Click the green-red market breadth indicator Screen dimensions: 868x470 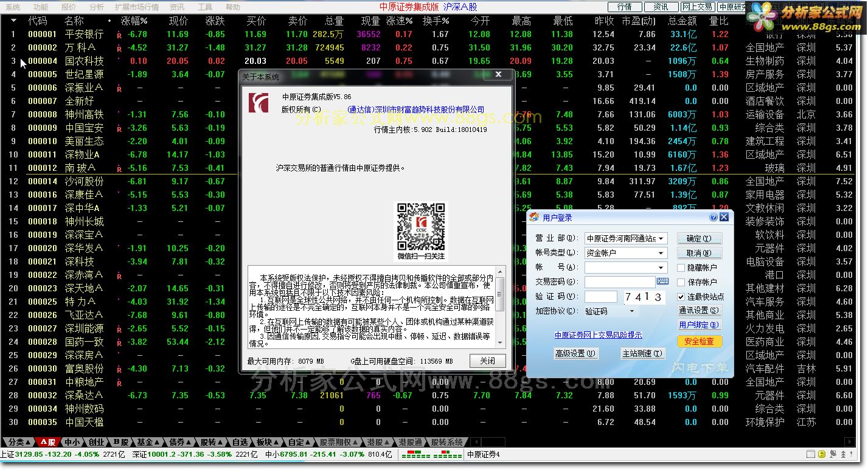coord(431,454)
